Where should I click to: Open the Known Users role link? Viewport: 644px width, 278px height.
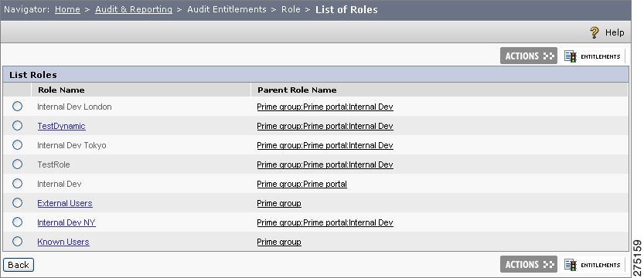(x=63, y=242)
